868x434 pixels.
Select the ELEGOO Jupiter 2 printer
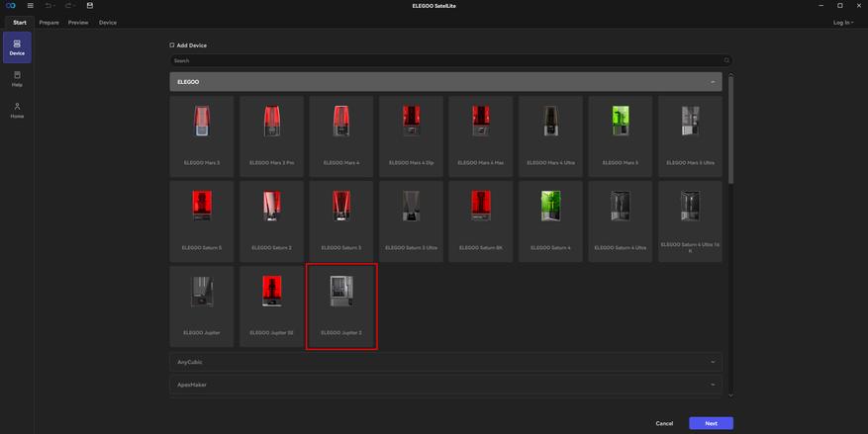click(x=341, y=306)
